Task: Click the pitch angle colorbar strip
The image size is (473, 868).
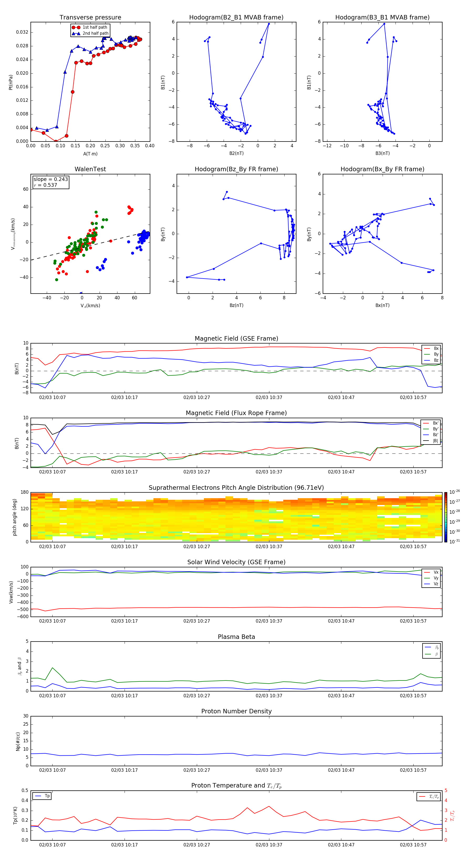Action: point(446,517)
